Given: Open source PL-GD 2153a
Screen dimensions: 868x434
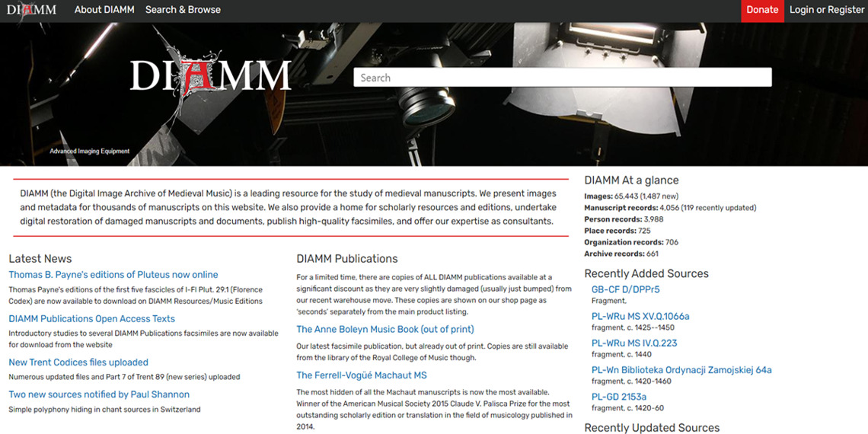Looking at the screenshot, I should [619, 397].
